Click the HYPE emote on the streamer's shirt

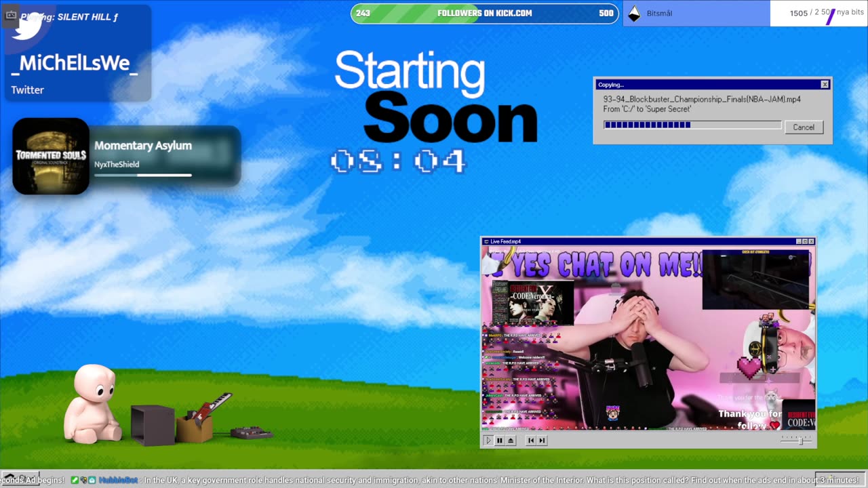612,412
